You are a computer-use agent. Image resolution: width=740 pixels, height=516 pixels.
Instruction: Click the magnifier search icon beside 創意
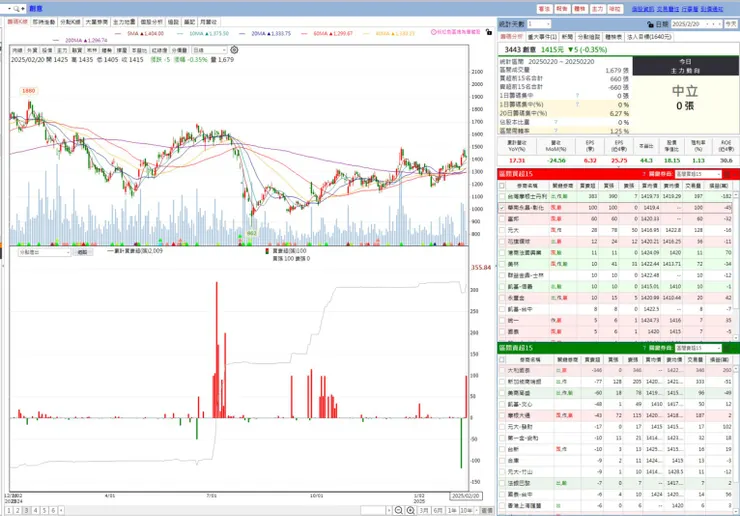coord(16,8)
